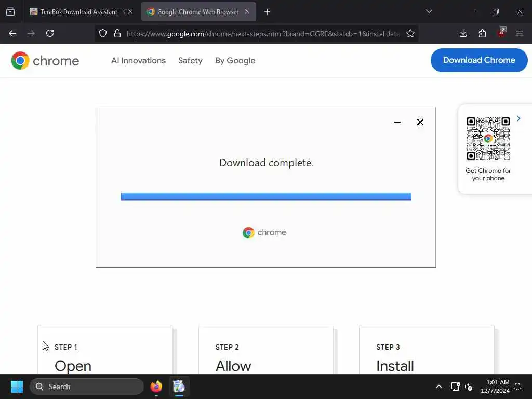532x399 pixels.
Task: Click the Step 2 Allow card
Action: click(266, 350)
